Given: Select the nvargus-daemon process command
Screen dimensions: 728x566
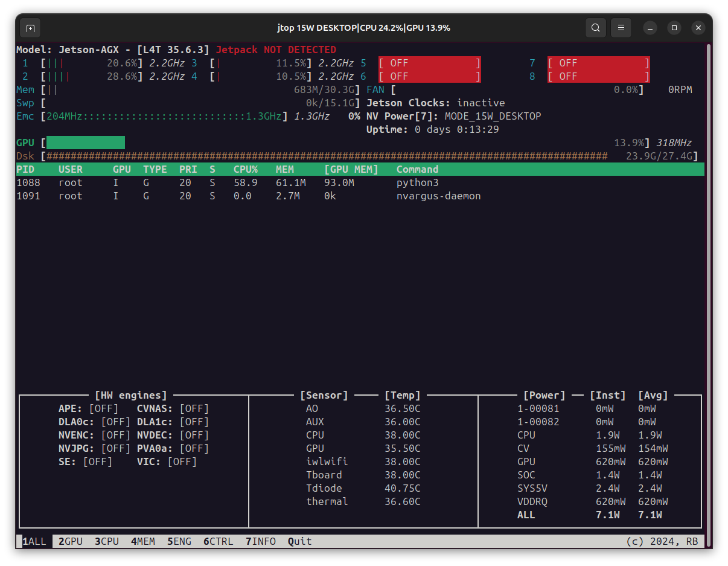Looking at the screenshot, I should coord(439,196).
